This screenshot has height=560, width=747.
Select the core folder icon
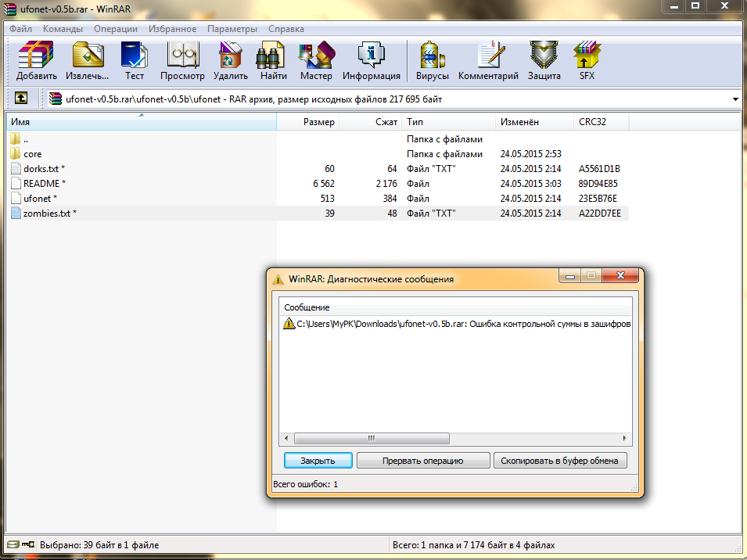click(x=15, y=153)
